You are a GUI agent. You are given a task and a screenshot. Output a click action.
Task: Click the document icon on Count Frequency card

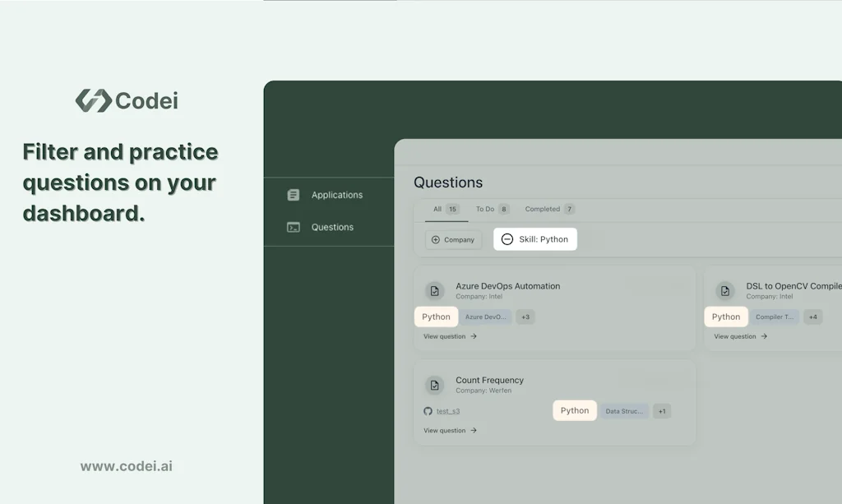pyautogui.click(x=434, y=385)
